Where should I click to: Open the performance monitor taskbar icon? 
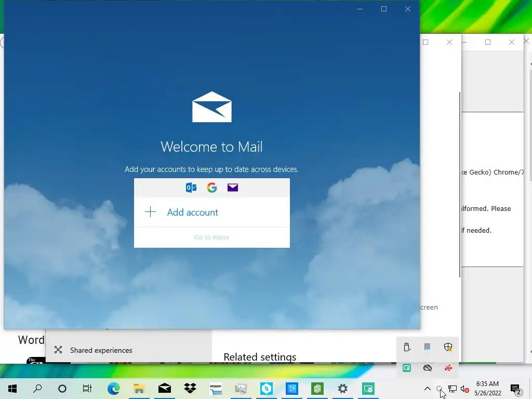[x=241, y=389]
